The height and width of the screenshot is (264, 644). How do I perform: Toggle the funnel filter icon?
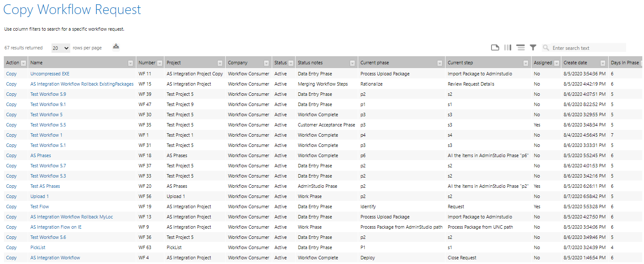[x=533, y=48]
